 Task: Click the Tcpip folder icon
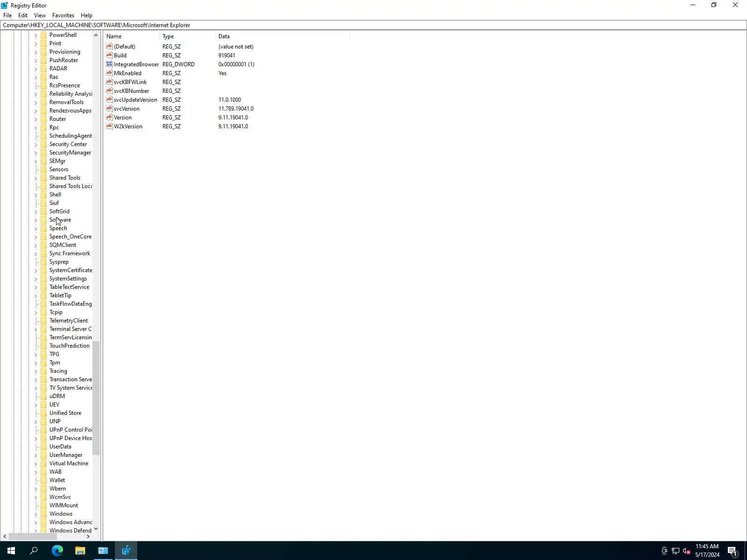(x=44, y=312)
